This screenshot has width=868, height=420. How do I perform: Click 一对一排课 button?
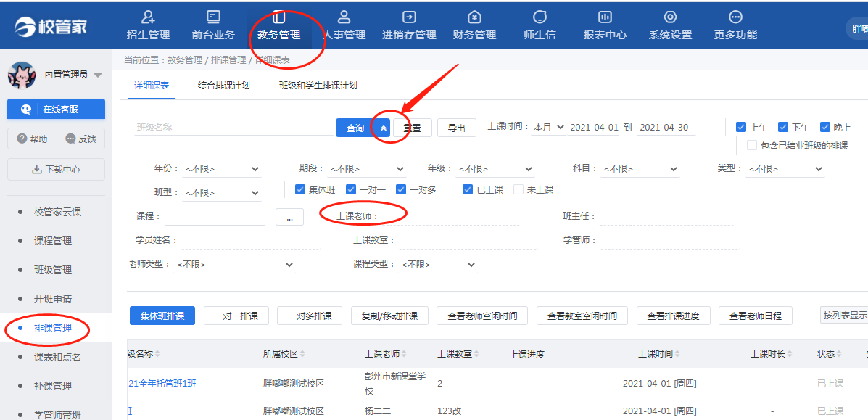[x=236, y=316]
